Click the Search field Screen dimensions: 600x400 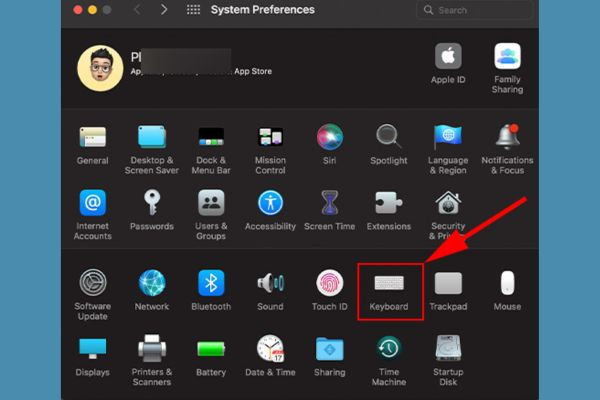[x=474, y=10]
